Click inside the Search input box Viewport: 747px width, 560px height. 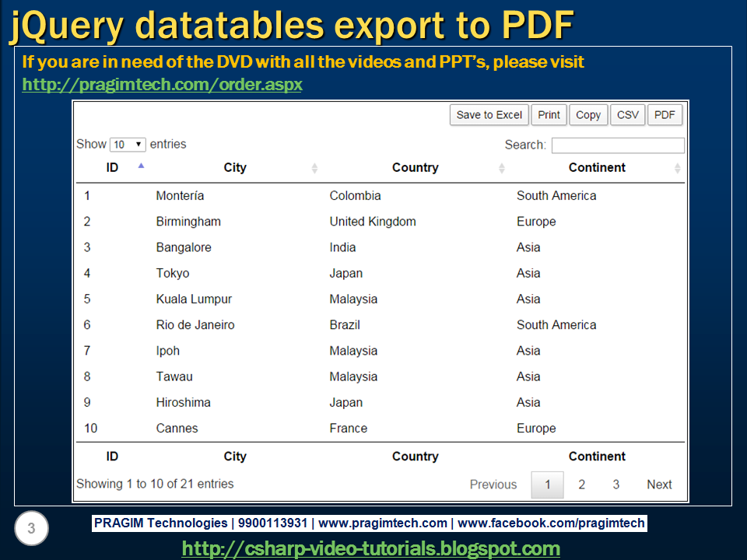click(x=617, y=145)
